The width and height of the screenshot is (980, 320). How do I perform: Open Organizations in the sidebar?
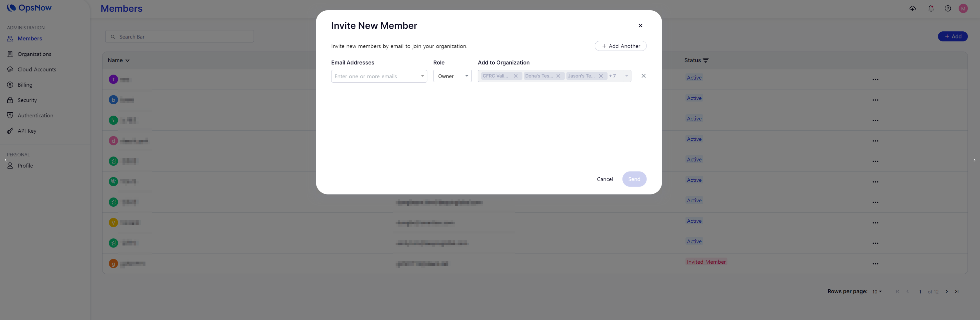pos(34,54)
